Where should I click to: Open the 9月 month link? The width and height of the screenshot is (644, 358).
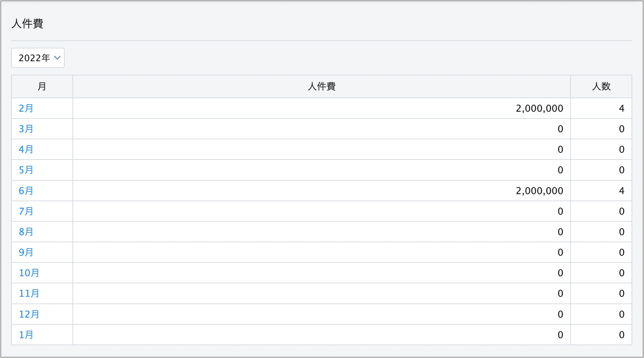pyautogui.click(x=26, y=252)
